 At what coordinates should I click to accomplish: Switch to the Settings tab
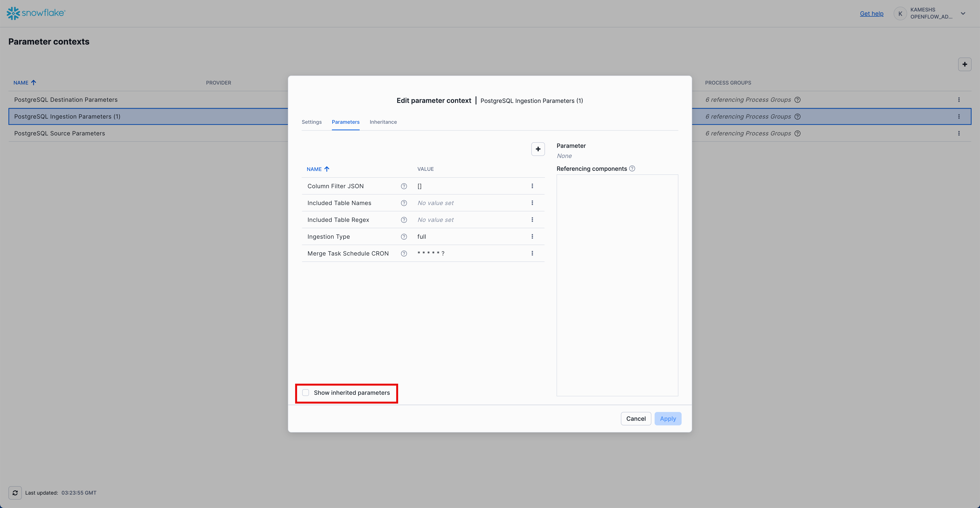pos(312,122)
